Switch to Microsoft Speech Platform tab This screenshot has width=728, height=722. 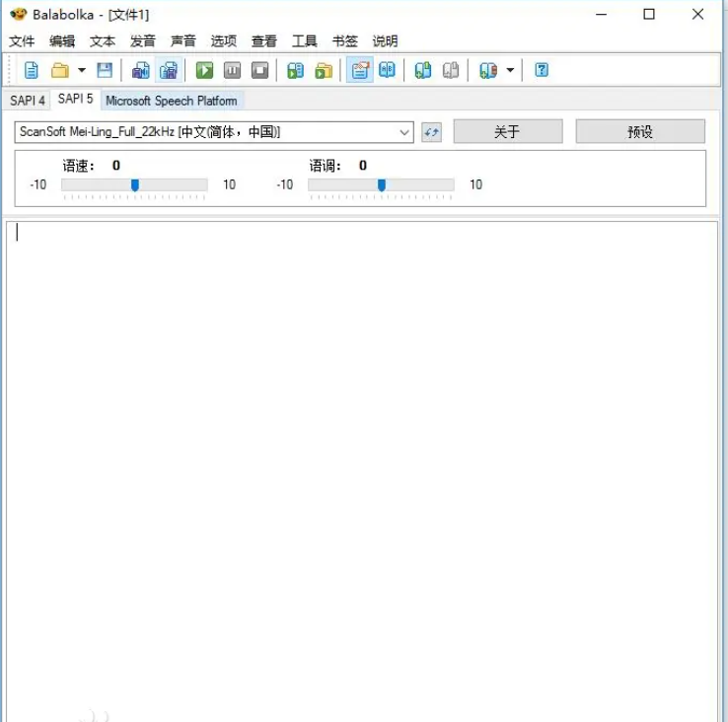pyautogui.click(x=172, y=101)
